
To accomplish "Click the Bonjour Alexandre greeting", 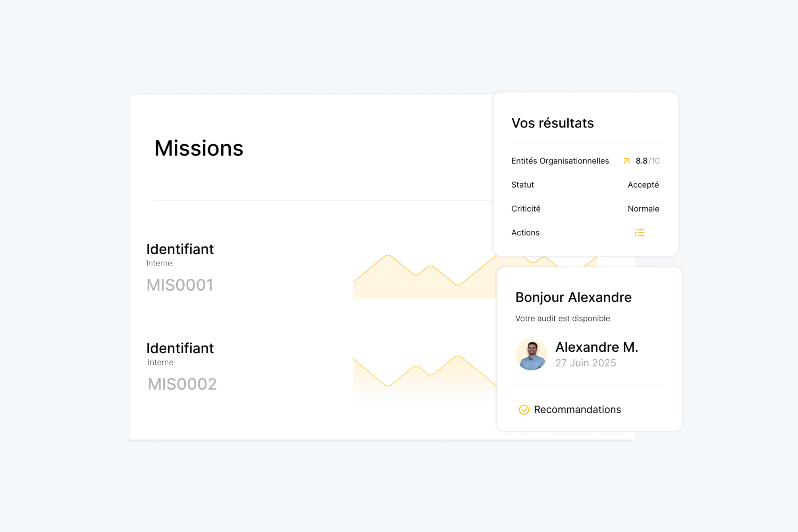I will pos(573,297).
